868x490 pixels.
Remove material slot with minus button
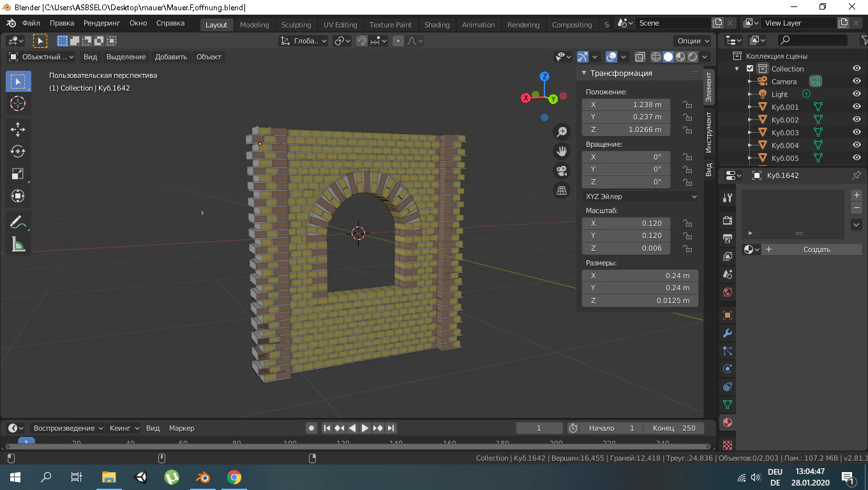tap(857, 208)
